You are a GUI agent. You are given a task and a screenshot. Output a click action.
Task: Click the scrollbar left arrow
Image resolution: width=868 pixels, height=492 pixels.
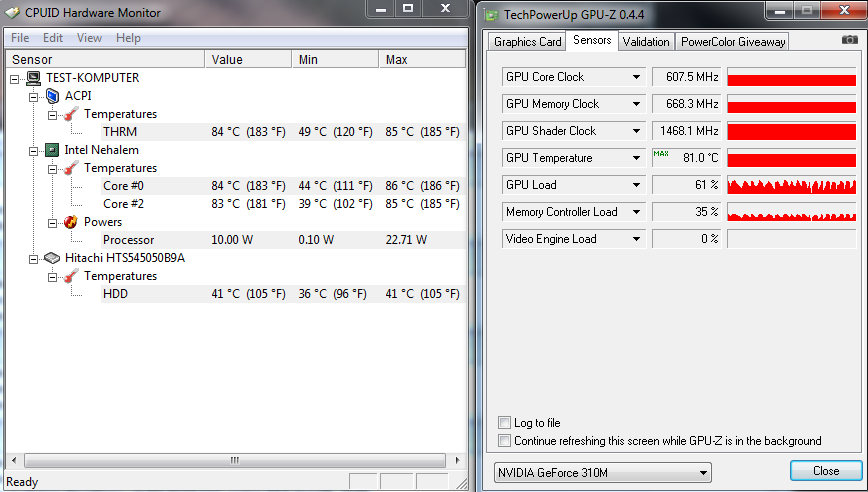point(14,460)
